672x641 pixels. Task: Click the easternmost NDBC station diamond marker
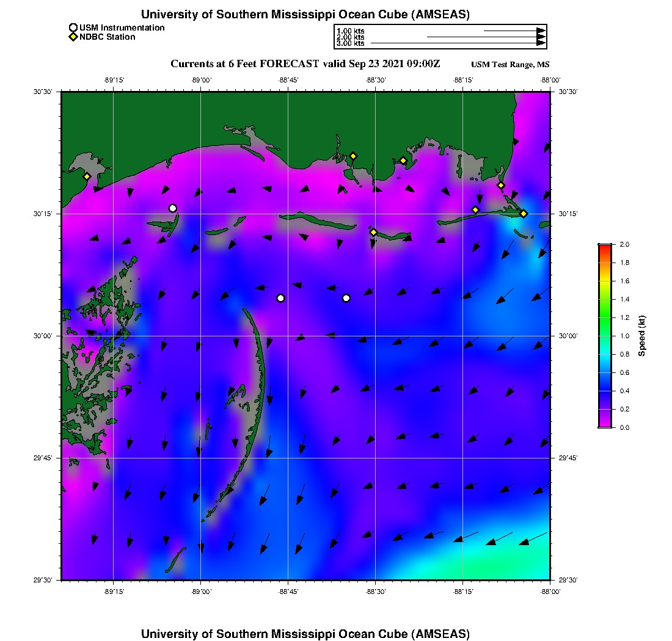tap(524, 213)
